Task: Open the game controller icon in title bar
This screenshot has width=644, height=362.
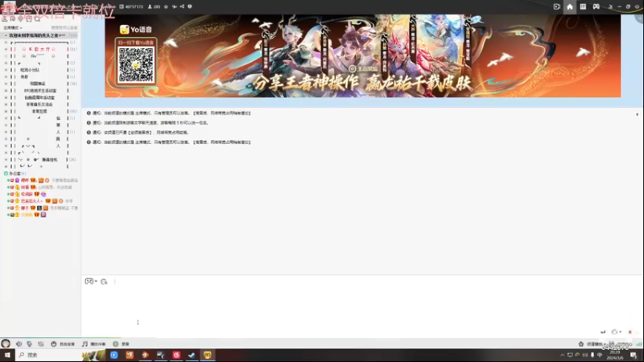Action: [596, 6]
